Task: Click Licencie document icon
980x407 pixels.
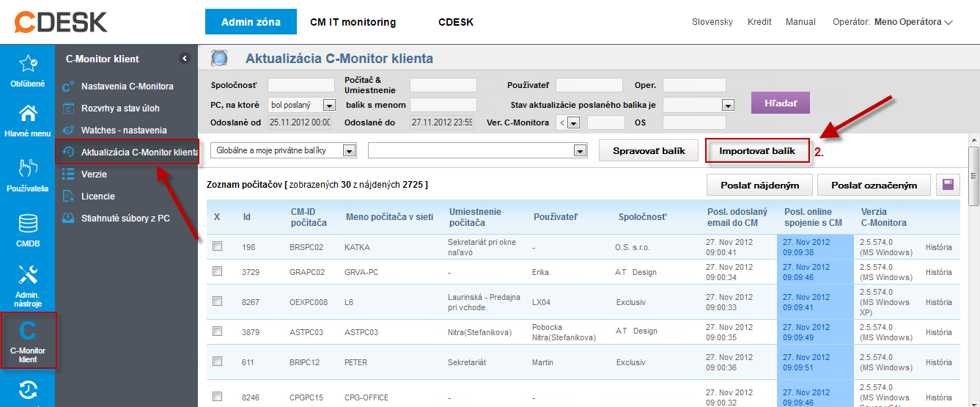Action: click(67, 197)
